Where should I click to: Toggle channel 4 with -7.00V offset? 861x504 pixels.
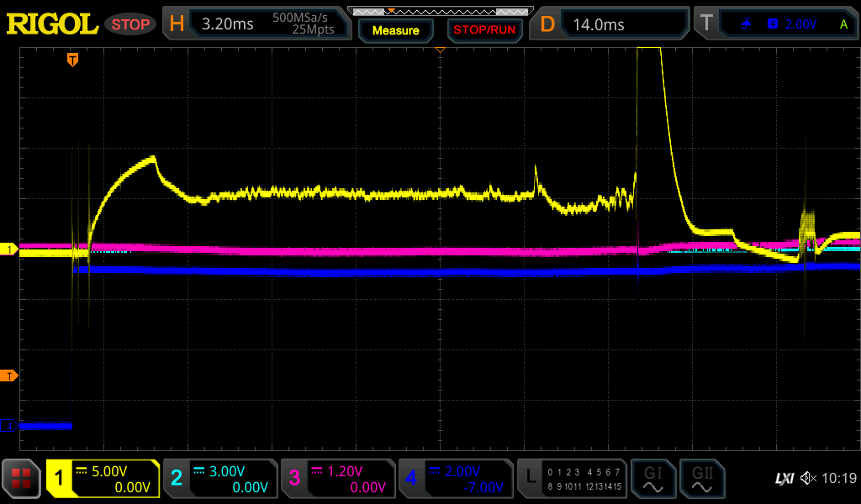pos(455,479)
